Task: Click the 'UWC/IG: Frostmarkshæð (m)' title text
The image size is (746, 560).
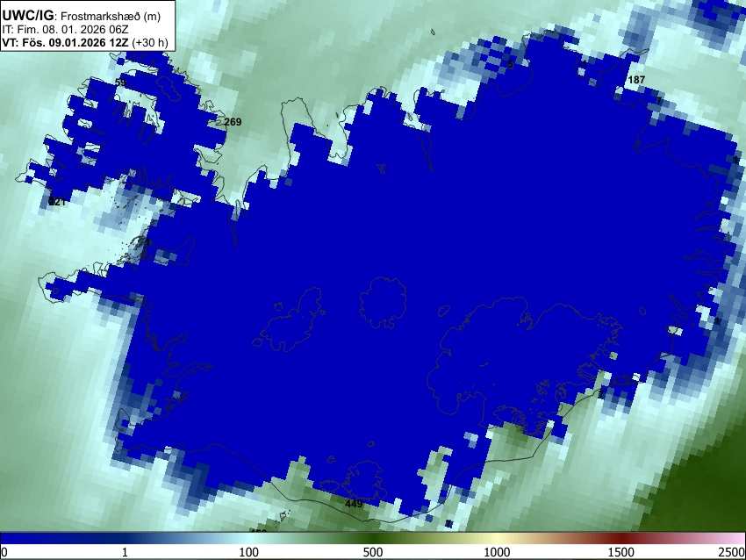Action: coord(82,16)
